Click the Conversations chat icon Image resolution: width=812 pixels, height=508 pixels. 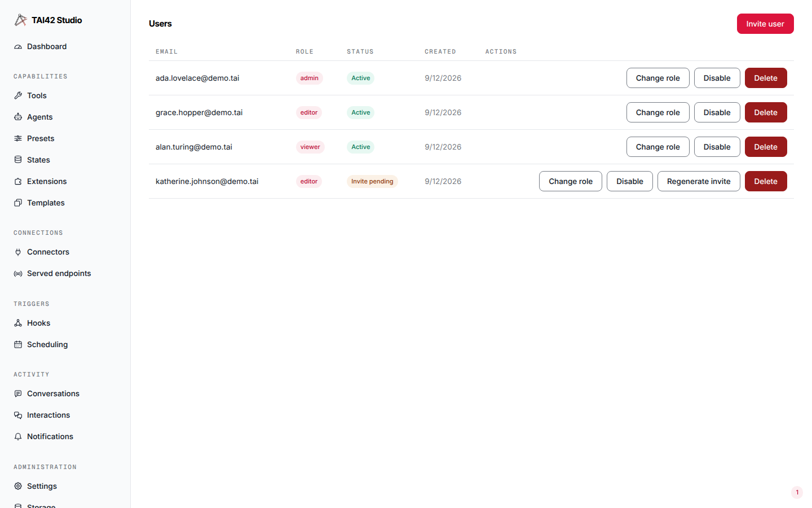coord(18,394)
